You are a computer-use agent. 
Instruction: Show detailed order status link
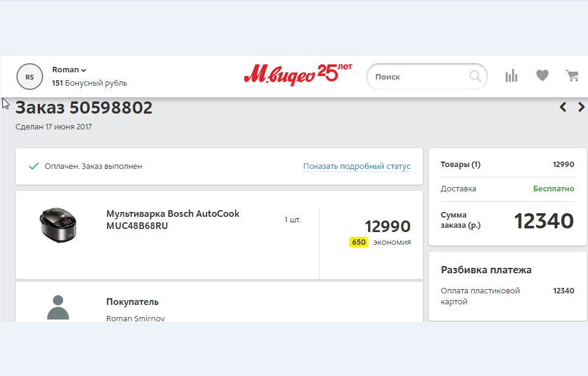(357, 166)
